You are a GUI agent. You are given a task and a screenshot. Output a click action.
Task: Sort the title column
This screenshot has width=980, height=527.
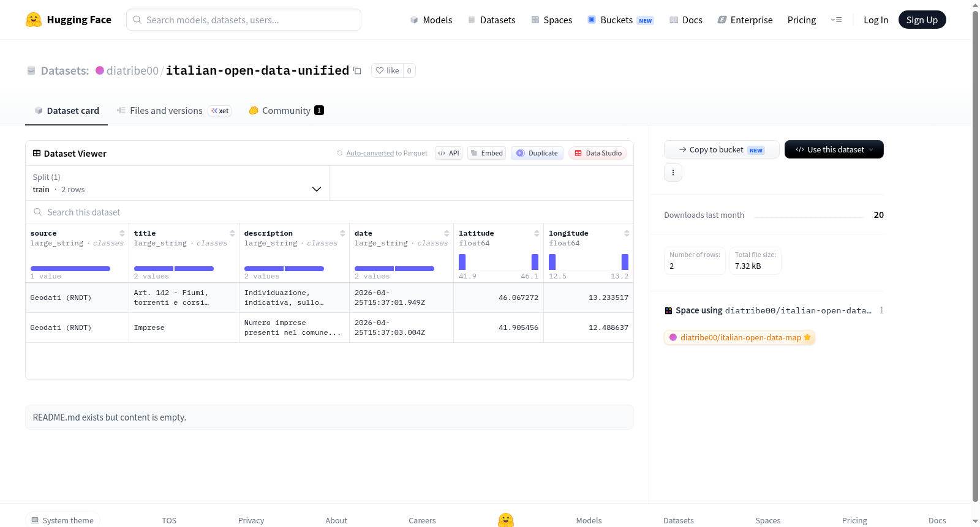coord(232,233)
